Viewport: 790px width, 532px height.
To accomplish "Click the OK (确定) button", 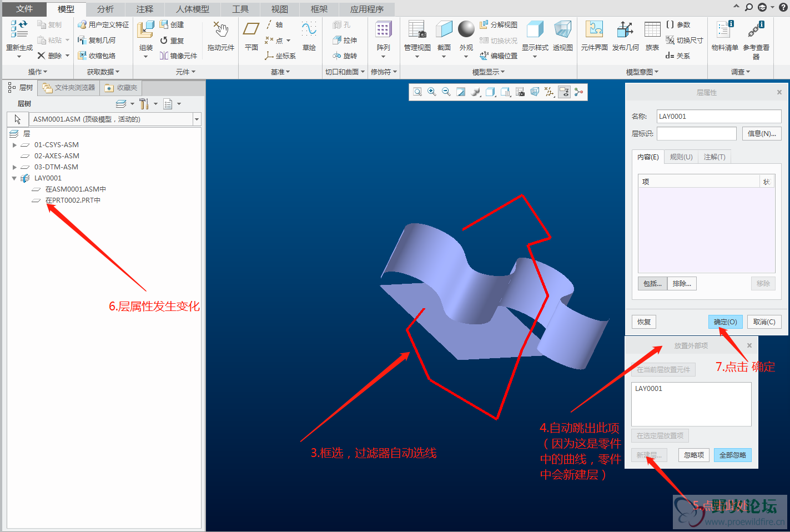I will (725, 322).
